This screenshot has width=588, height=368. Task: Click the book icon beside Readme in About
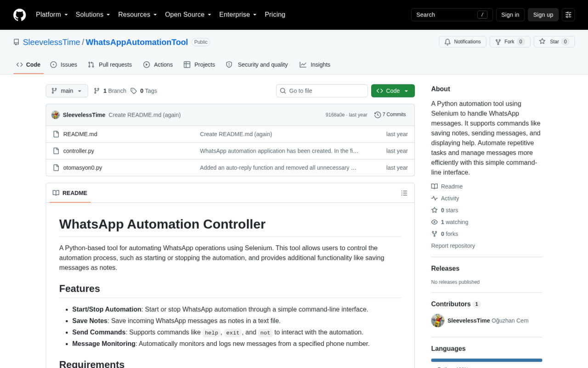coord(435,187)
